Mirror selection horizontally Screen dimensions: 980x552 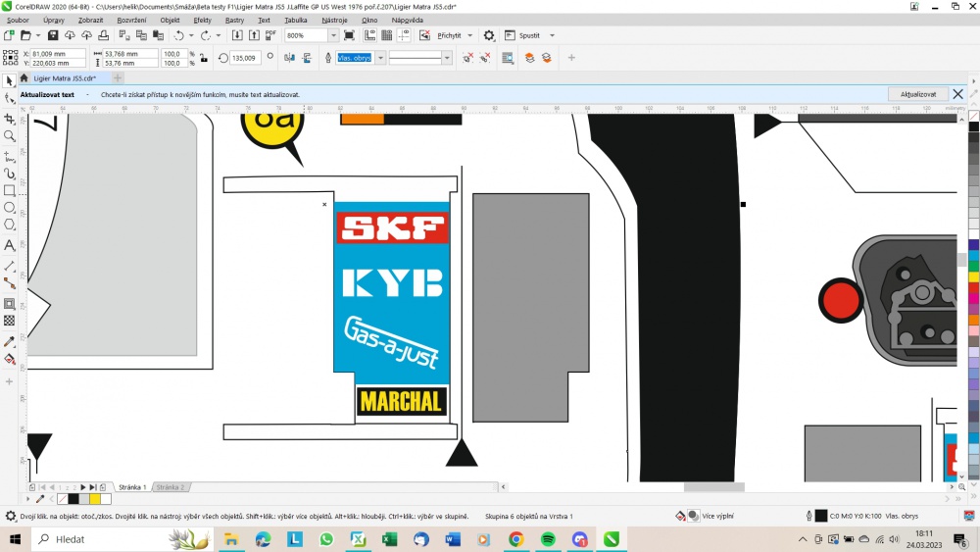pyautogui.click(x=289, y=58)
